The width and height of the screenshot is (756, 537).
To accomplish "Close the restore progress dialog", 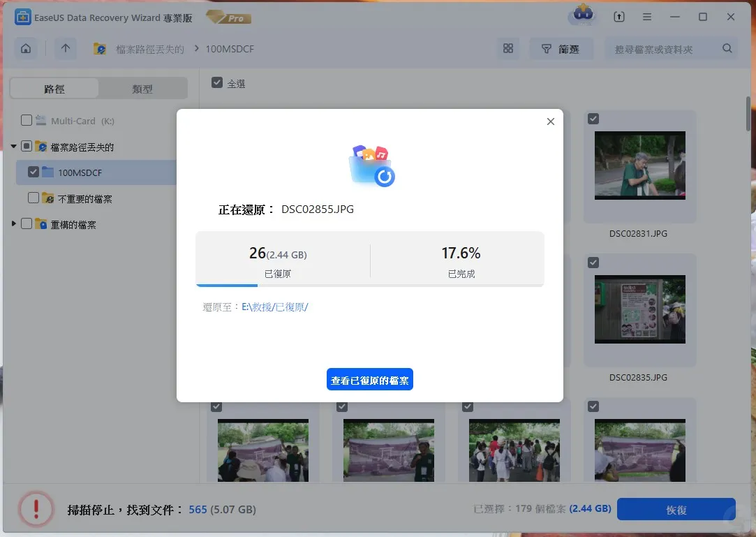I will tap(551, 122).
